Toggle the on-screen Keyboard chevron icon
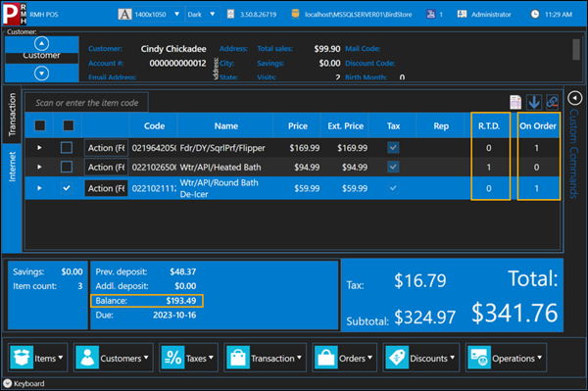 coord(8,383)
